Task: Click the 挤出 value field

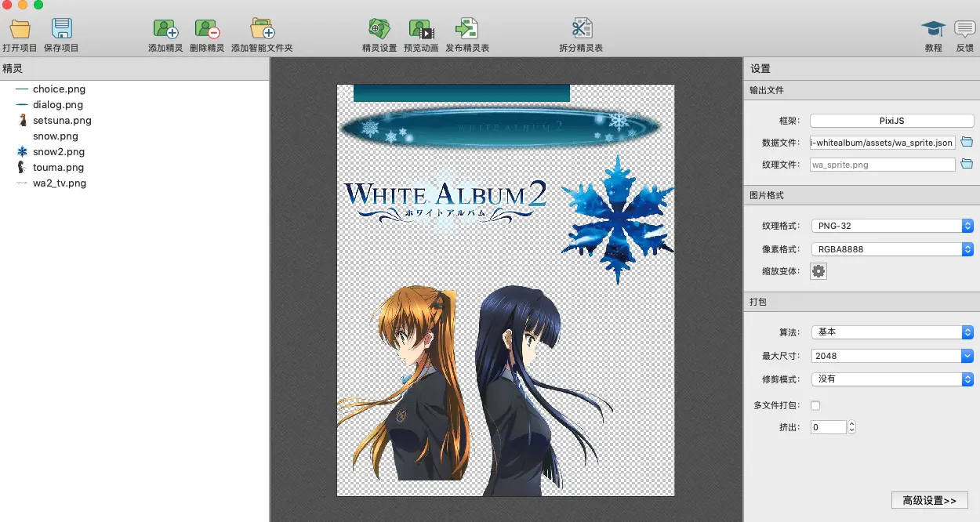Action: pyautogui.click(x=828, y=427)
